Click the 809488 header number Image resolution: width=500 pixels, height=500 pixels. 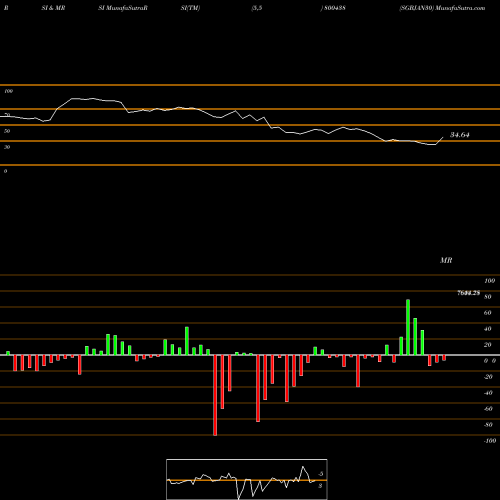[334, 8]
